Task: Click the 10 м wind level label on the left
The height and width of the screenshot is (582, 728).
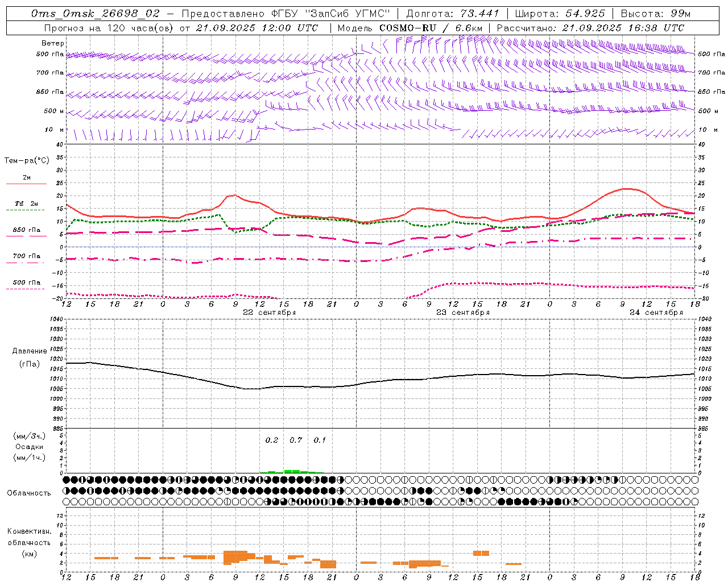Action: click(x=55, y=130)
